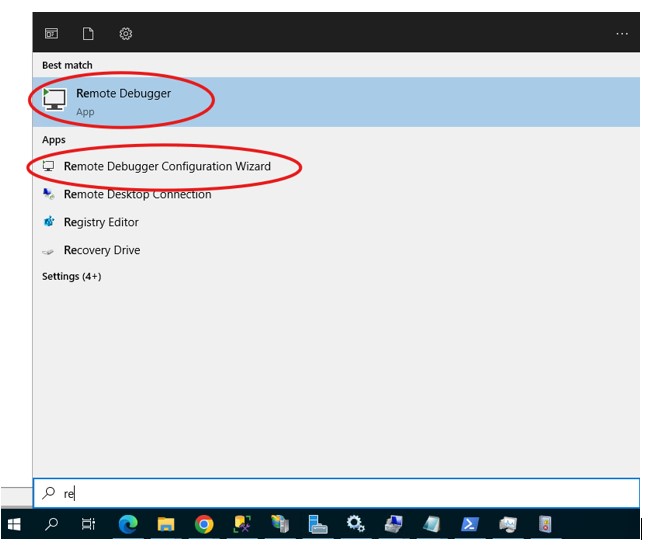649x550 pixels.
Task: Open Recovery Drive from results
Action: (101, 250)
